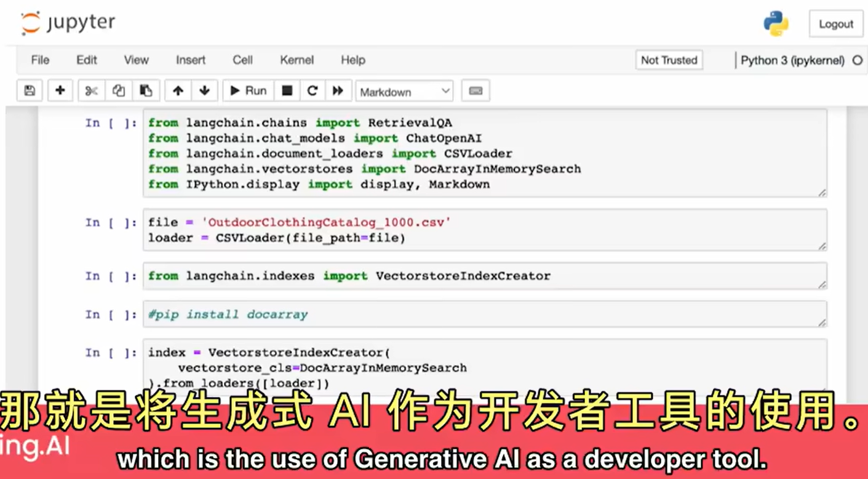Open the Insert menu
The height and width of the screenshot is (479, 868).
tap(191, 60)
